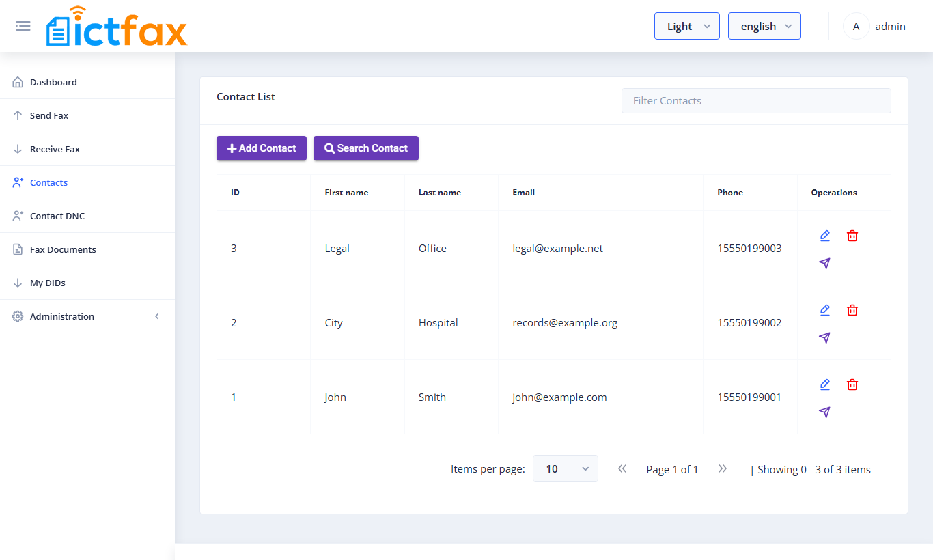Go to Send Fax in sidebar

87,115
